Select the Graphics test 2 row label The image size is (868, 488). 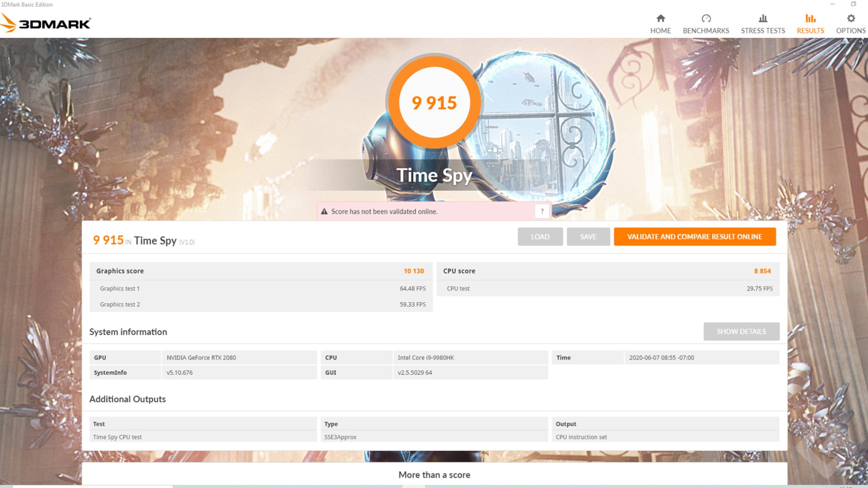[x=120, y=305]
